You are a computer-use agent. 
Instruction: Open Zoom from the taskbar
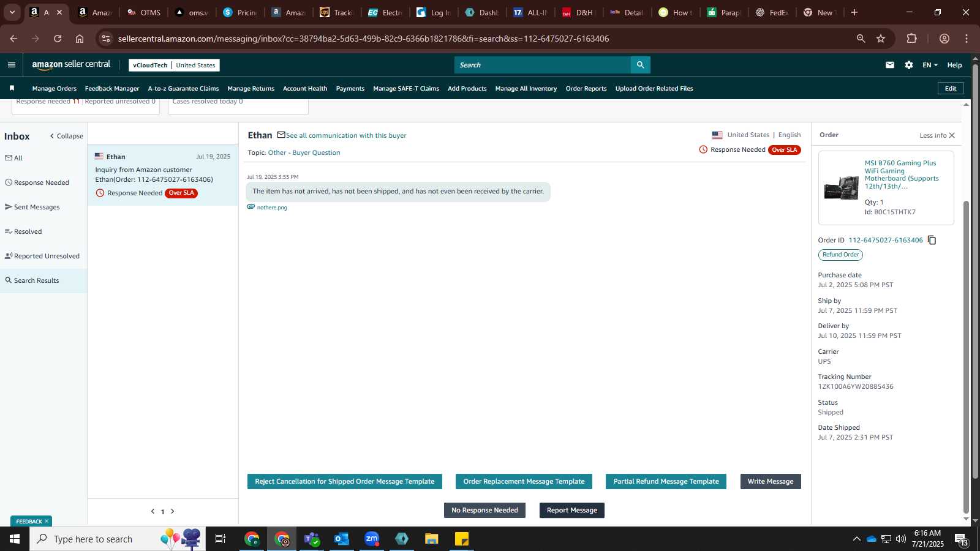click(x=372, y=539)
